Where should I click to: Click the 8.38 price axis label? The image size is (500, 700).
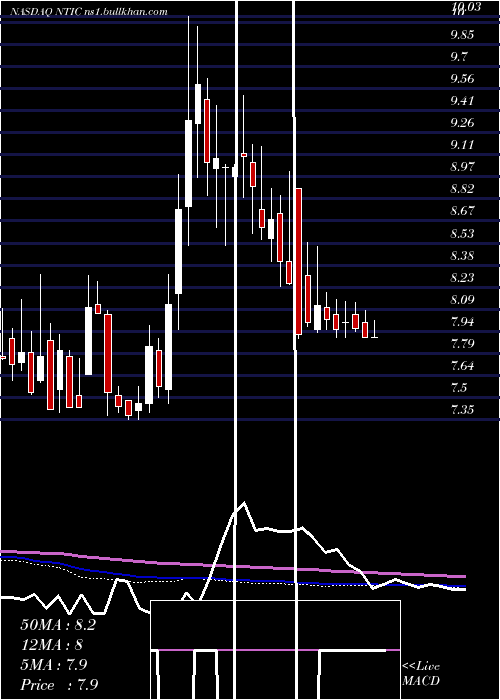coord(462,256)
